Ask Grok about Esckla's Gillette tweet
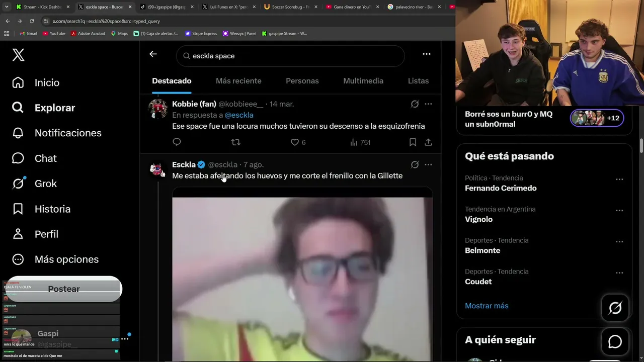This screenshot has width=644, height=362. point(415,164)
